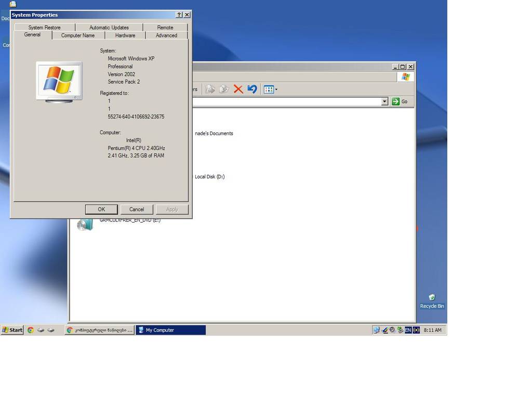Click the second Quick Launch drive icon

point(41,330)
